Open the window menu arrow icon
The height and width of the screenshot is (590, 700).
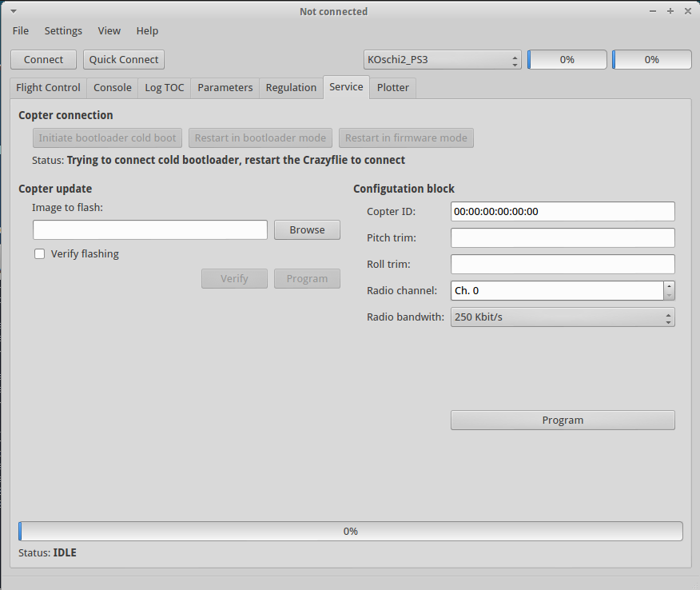[13, 11]
